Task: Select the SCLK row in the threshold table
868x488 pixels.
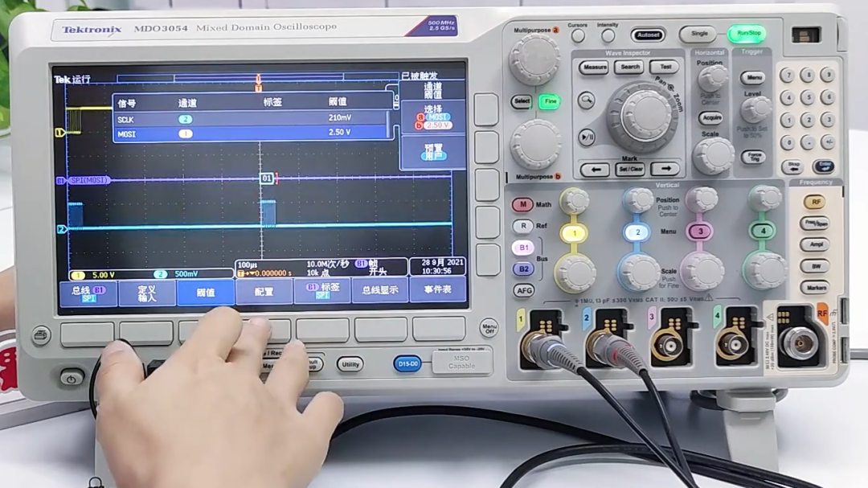Action: point(252,118)
